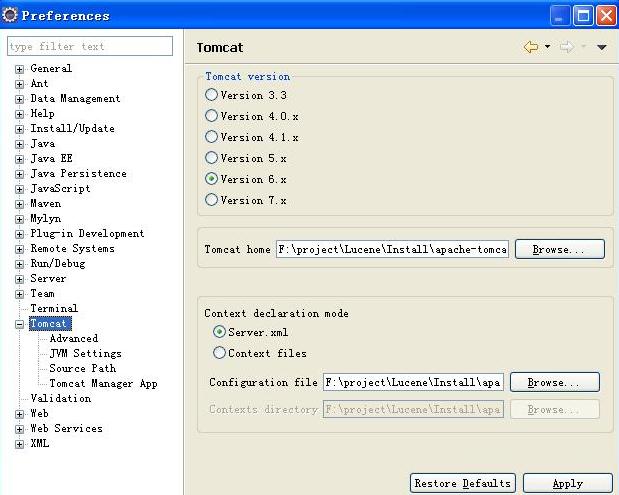The width and height of the screenshot is (619, 495).
Task: Open Tomcat Manager App page
Action: (103, 383)
